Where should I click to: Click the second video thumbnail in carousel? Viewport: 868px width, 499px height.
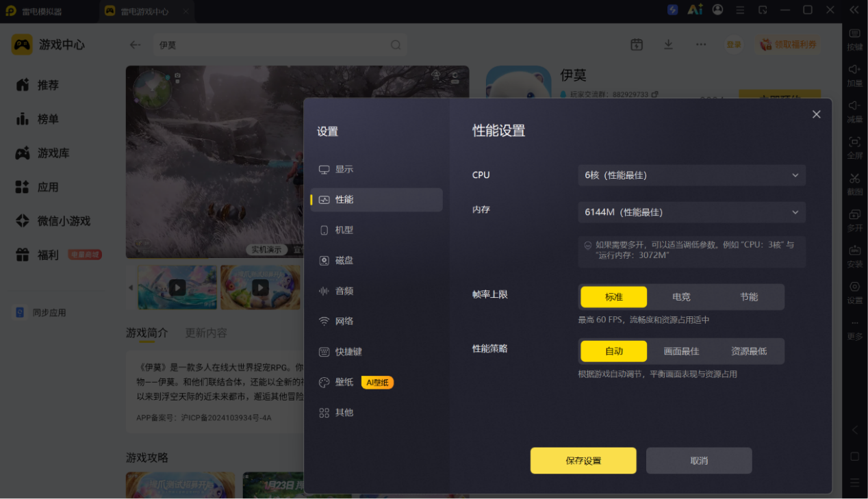pos(260,287)
